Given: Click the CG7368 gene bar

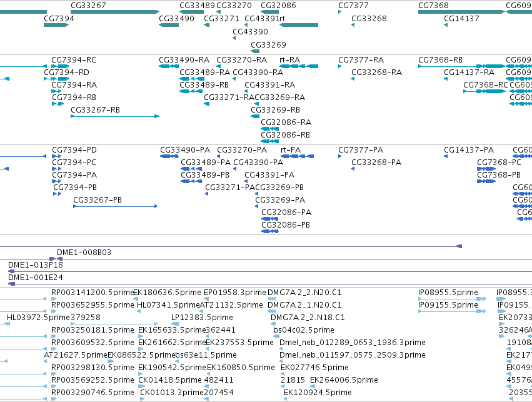Looking at the screenshot, I should coord(461,12).
